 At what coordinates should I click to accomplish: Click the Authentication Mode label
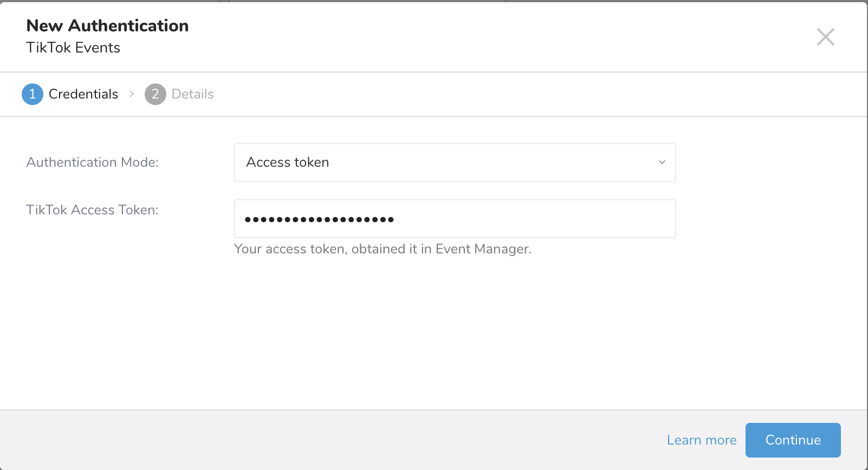pyautogui.click(x=92, y=162)
